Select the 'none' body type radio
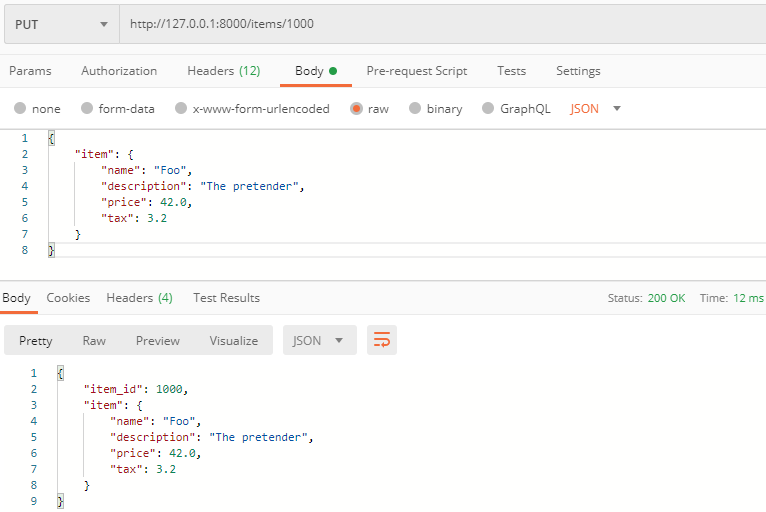The height and width of the screenshot is (512, 766). [x=20, y=109]
